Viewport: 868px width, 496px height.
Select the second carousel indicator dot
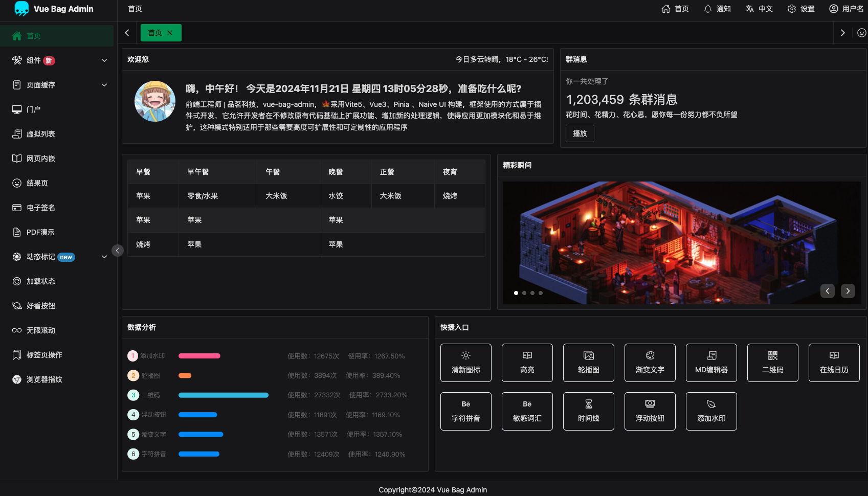524,293
